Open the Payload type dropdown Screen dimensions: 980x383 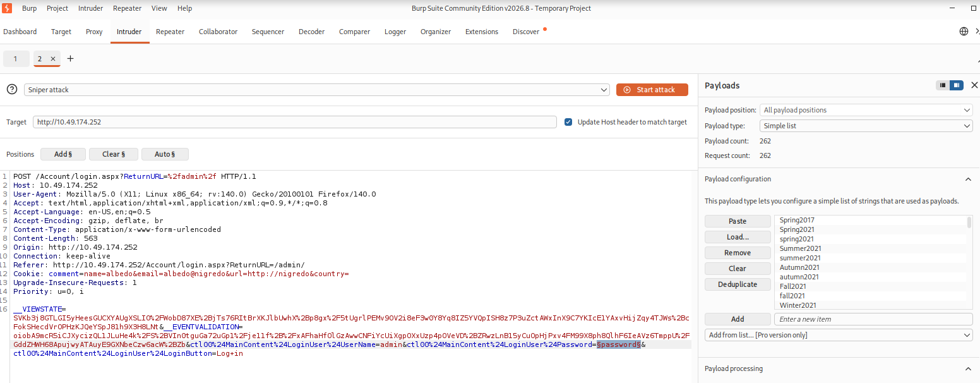[866, 126]
